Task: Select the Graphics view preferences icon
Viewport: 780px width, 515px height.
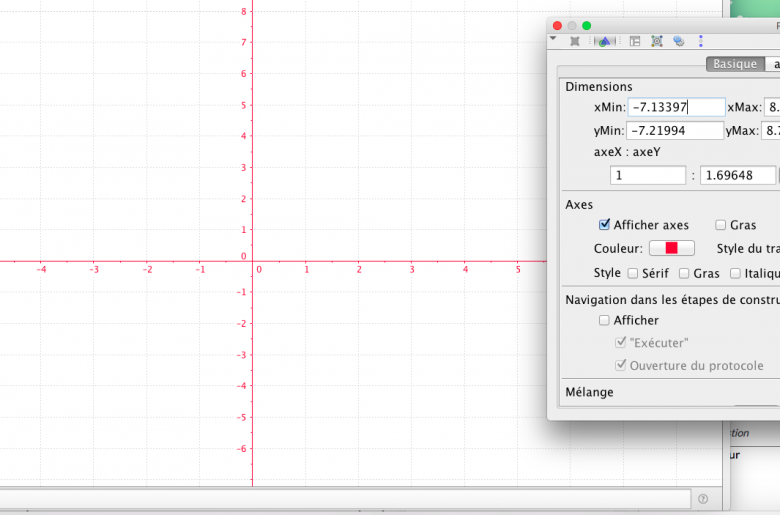Action: click(x=604, y=41)
